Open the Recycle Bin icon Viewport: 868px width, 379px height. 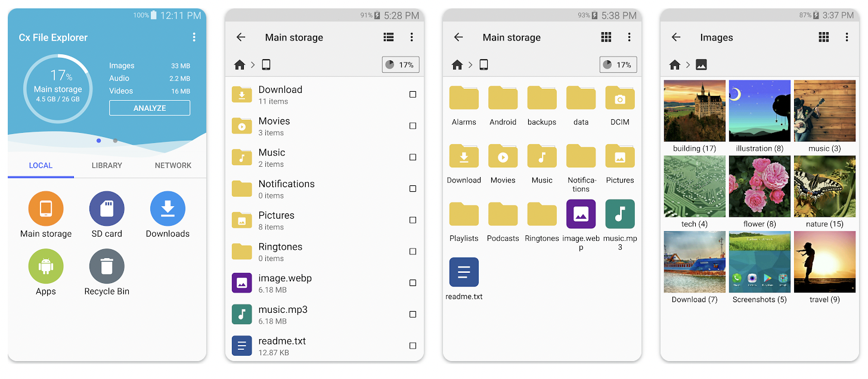point(107,267)
